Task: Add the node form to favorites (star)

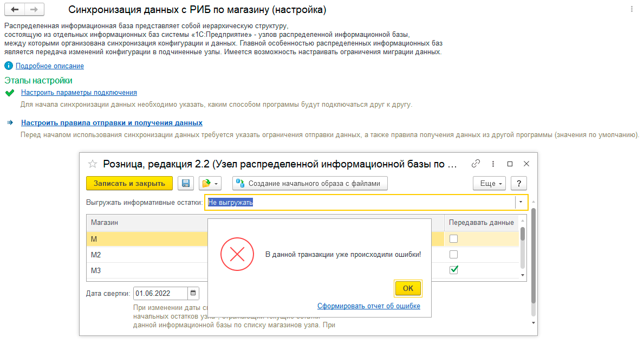Action: coord(93,164)
